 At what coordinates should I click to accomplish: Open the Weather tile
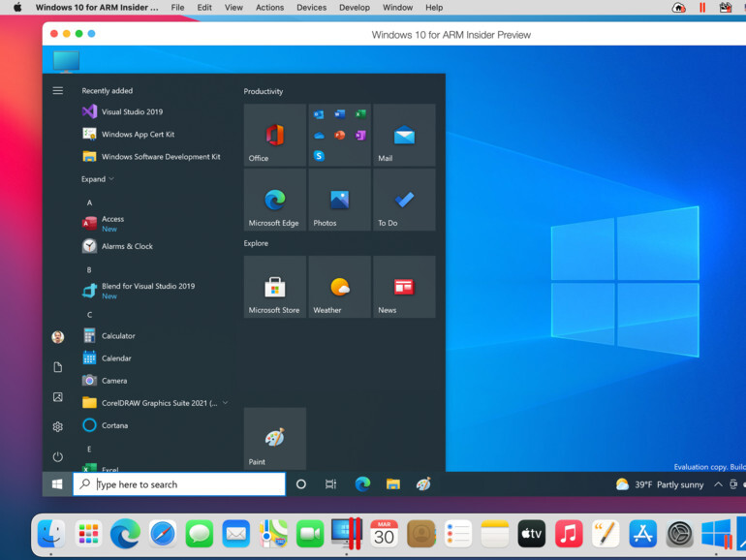tap(339, 287)
